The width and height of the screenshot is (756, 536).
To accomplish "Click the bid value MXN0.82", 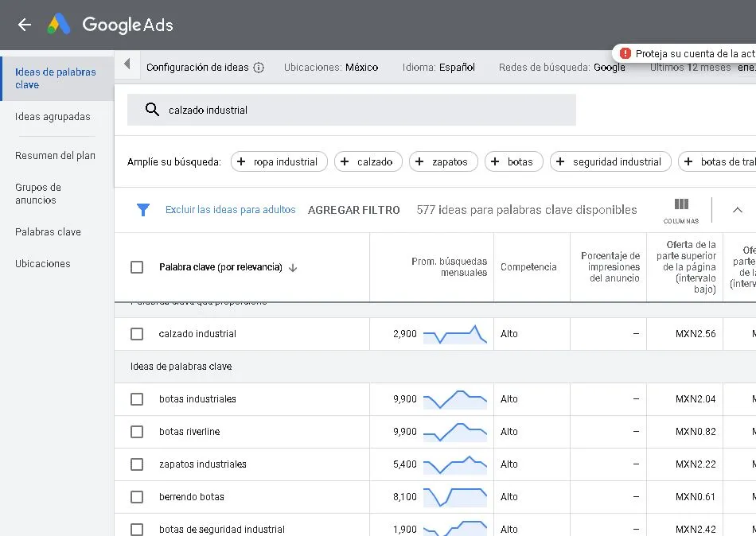I will (696, 431).
